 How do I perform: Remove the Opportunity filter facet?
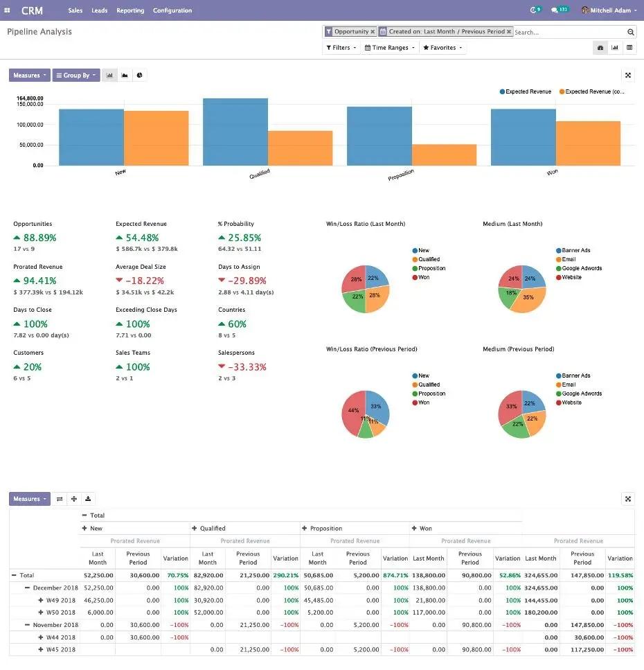370,32
